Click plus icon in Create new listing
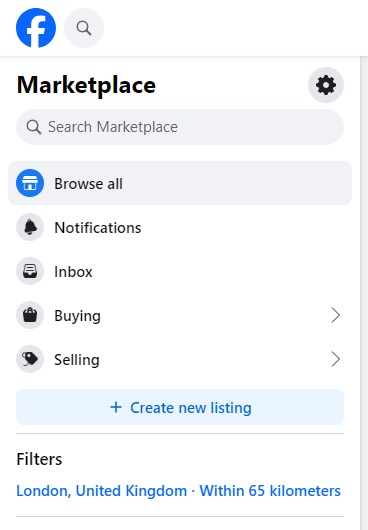This screenshot has width=368, height=530. (116, 407)
